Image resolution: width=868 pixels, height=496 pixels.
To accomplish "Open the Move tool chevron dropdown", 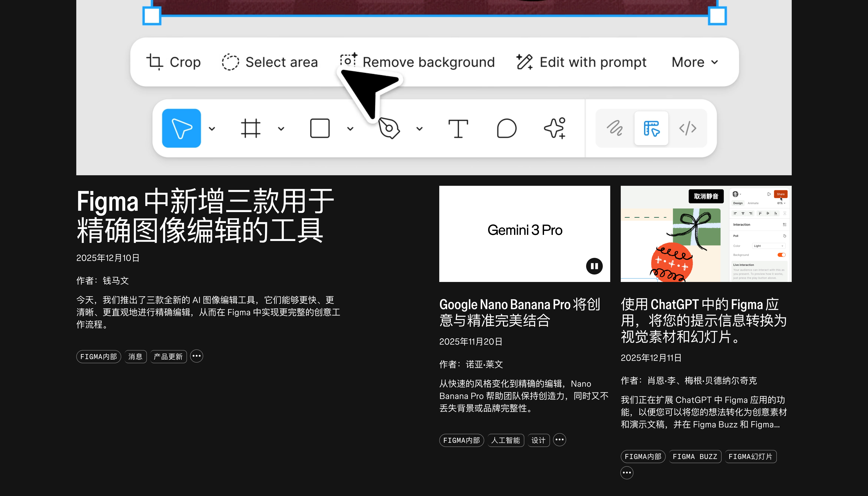I will pos(212,129).
